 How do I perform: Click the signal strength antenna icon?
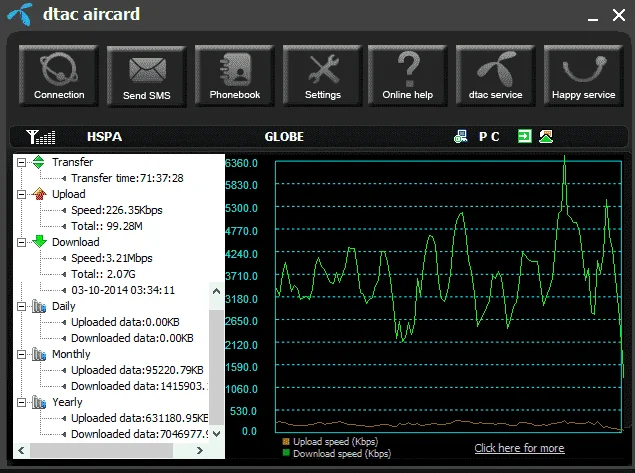click(x=40, y=137)
